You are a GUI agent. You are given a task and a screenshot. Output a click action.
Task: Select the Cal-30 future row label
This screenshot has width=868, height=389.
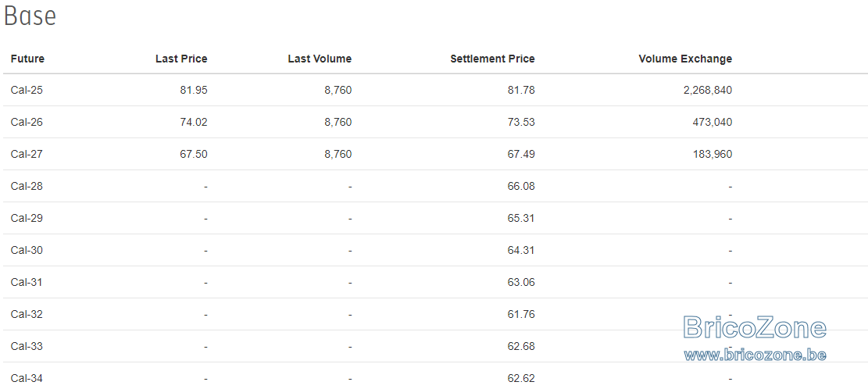click(27, 251)
